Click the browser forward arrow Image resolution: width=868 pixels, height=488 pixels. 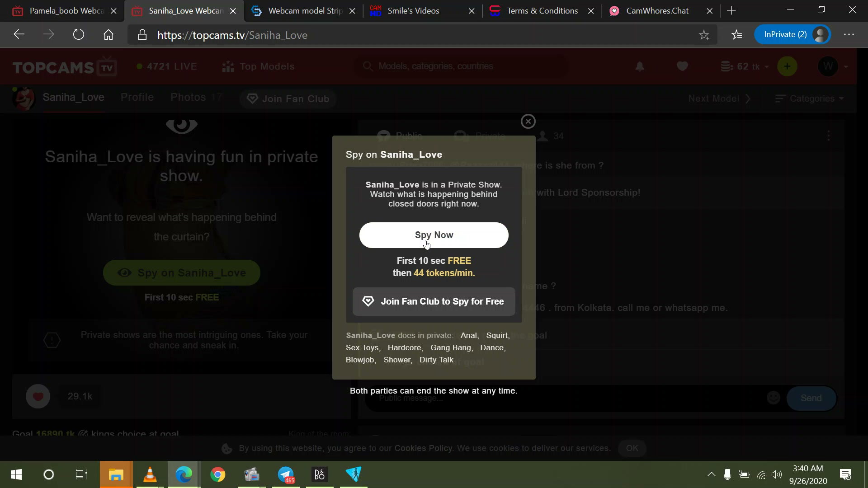click(48, 35)
